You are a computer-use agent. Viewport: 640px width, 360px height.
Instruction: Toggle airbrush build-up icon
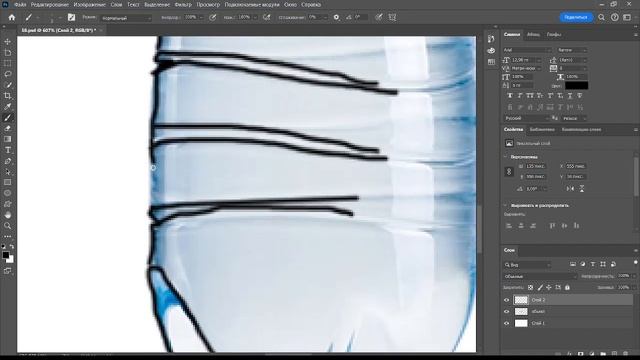pos(267,18)
